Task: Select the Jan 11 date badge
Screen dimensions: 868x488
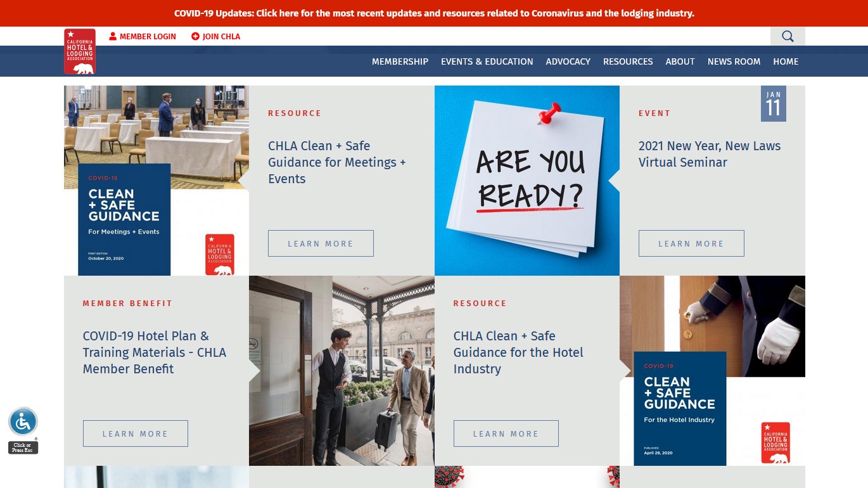Action: coord(774,104)
